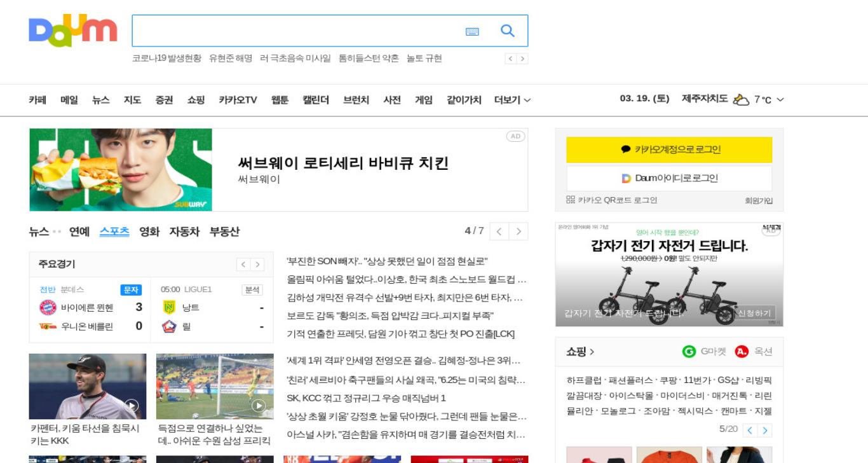Open the 게임 menu item
This screenshot has height=463, width=868.
424,100
